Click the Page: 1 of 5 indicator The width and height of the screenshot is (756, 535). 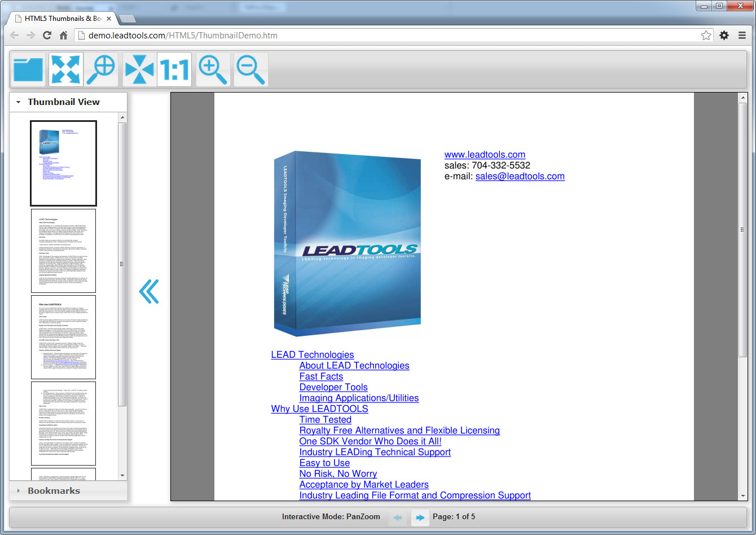pos(454,517)
